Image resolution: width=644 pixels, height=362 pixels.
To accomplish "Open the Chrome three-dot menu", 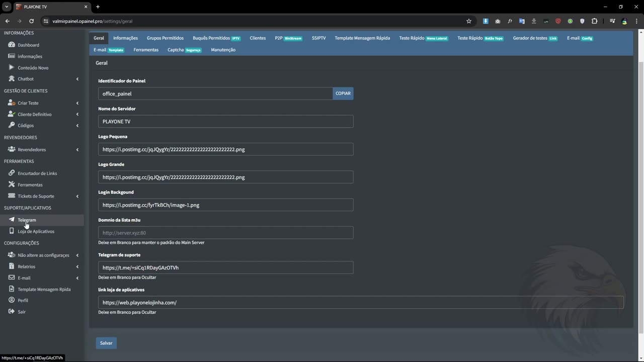I will tap(636, 21).
